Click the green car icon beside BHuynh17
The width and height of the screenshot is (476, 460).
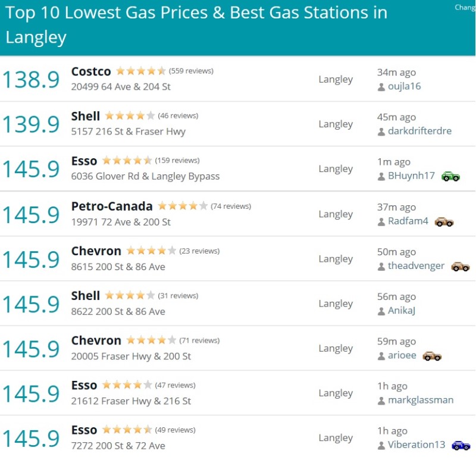450,176
